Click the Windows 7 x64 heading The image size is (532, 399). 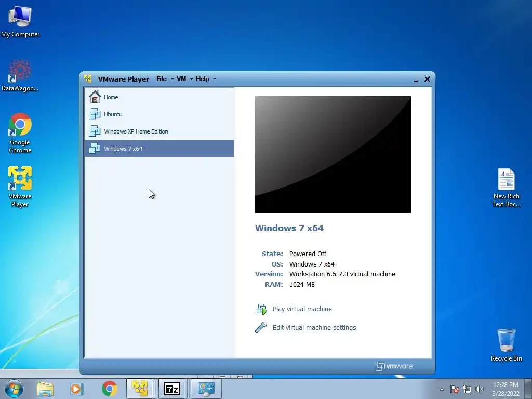coord(289,228)
